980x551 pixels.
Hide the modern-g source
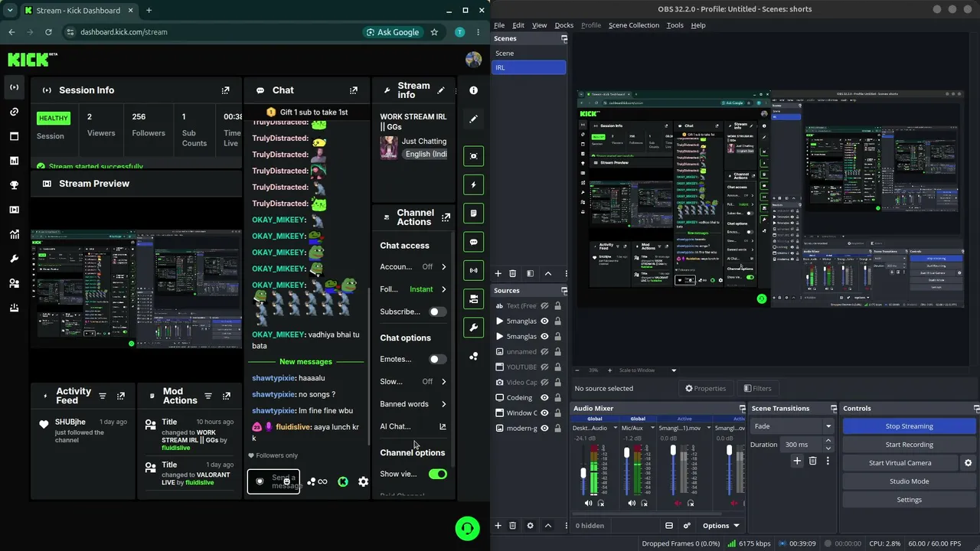click(x=544, y=429)
